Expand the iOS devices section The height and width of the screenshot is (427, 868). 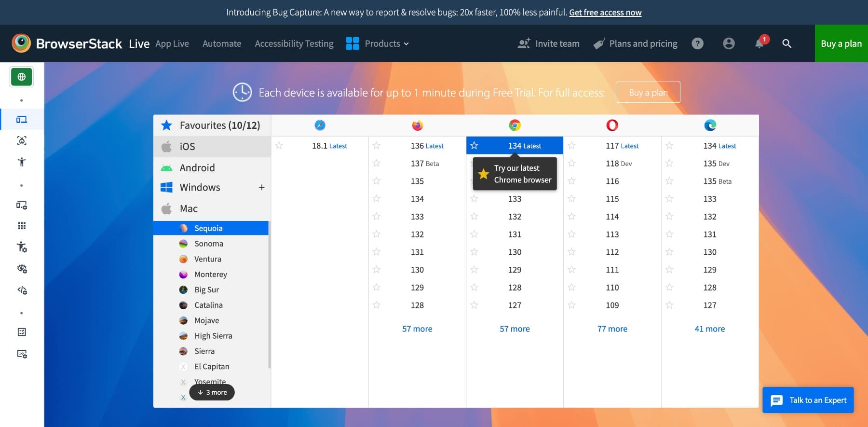point(212,147)
